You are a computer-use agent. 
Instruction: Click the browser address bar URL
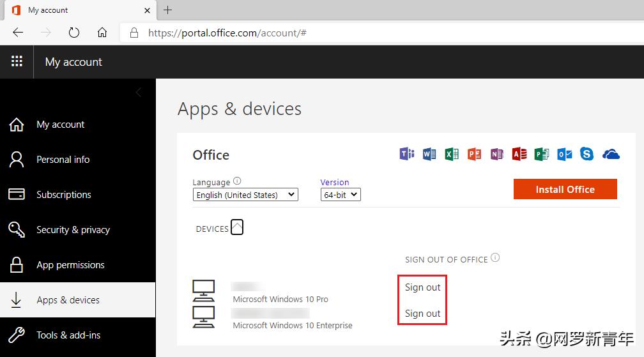(227, 33)
